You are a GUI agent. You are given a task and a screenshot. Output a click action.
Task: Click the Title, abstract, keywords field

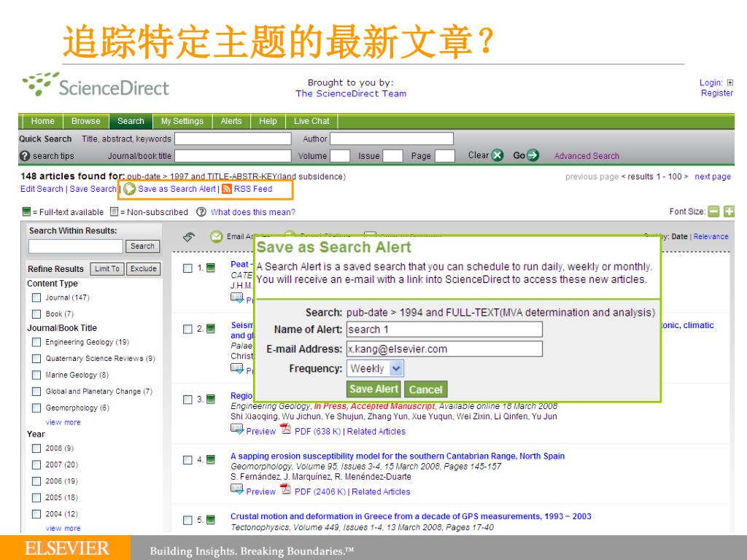tap(233, 139)
